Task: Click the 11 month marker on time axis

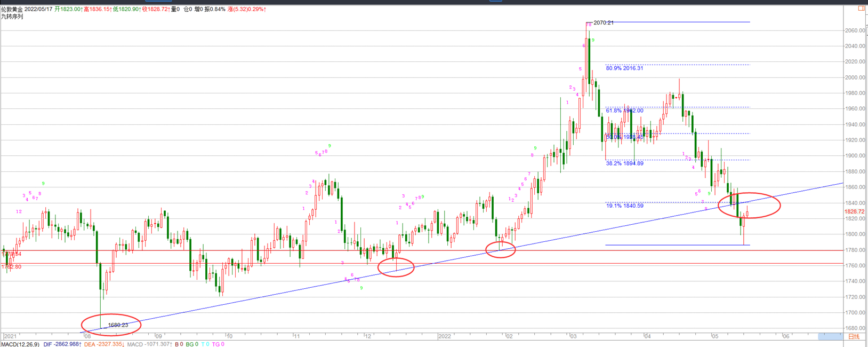Action: point(296,336)
